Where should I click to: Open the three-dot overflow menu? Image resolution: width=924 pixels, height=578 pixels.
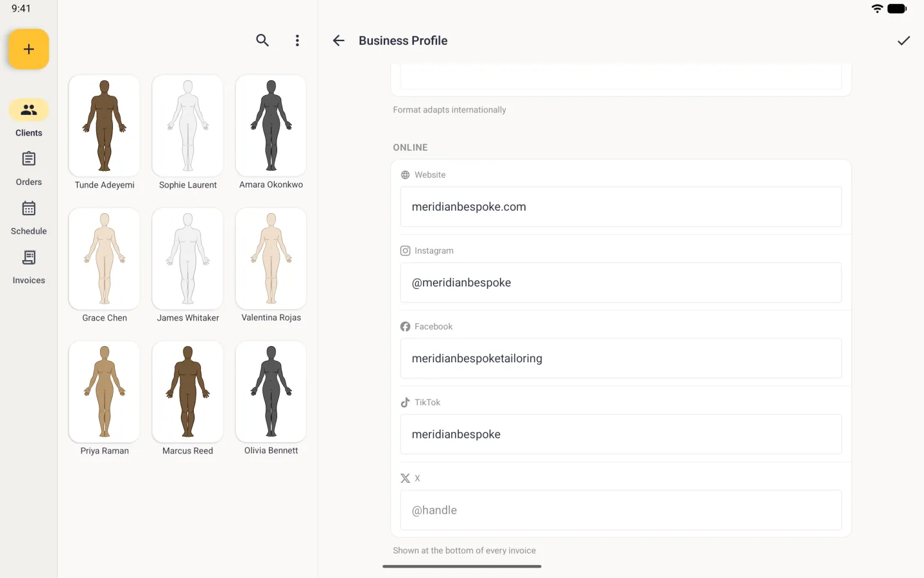297,40
